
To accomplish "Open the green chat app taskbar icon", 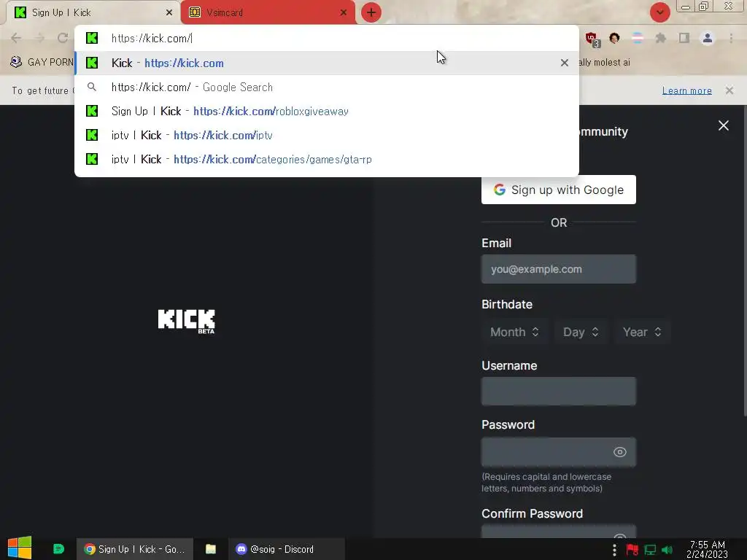I will [x=58, y=549].
